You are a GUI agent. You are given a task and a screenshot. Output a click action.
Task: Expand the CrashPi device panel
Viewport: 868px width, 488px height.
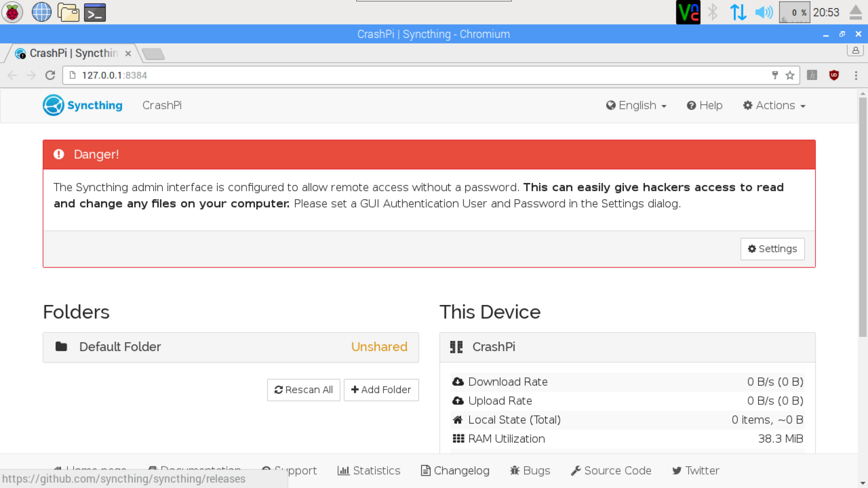click(x=627, y=347)
